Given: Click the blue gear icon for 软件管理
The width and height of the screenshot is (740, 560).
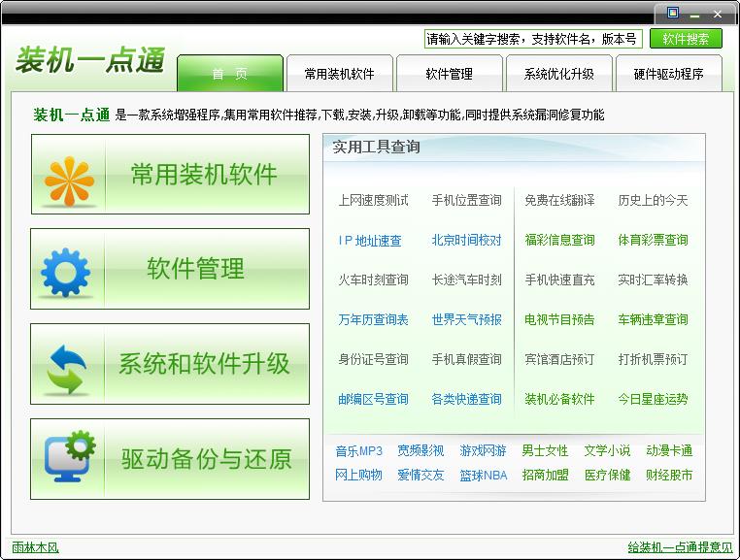Looking at the screenshot, I should (66, 271).
